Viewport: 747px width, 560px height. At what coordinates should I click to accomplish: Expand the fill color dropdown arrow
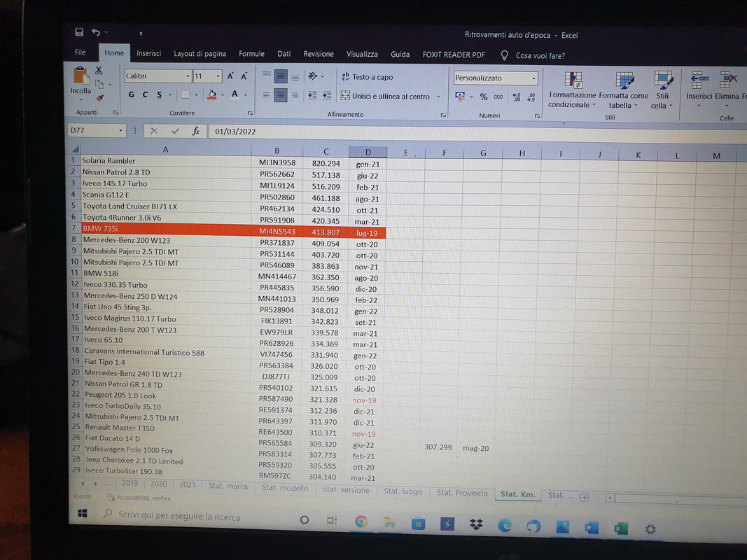click(222, 94)
